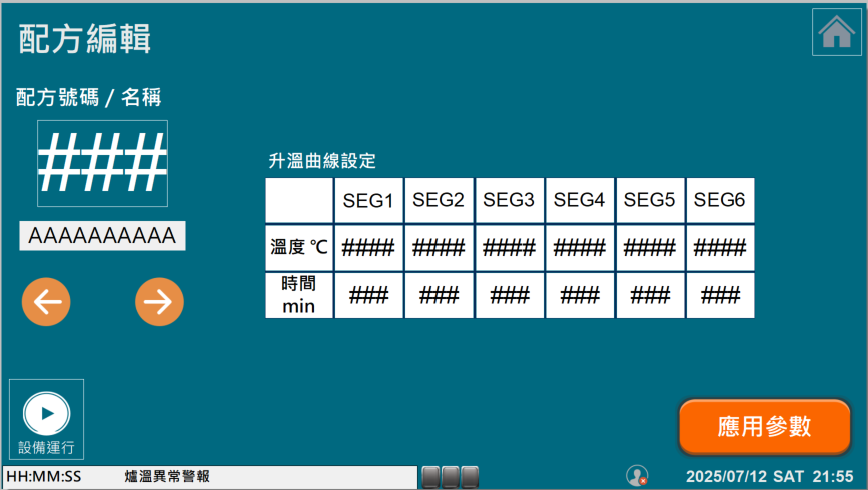This screenshot has height=490, width=868.
Task: Edit the SEG5 time in minutes
Action: tap(650, 296)
